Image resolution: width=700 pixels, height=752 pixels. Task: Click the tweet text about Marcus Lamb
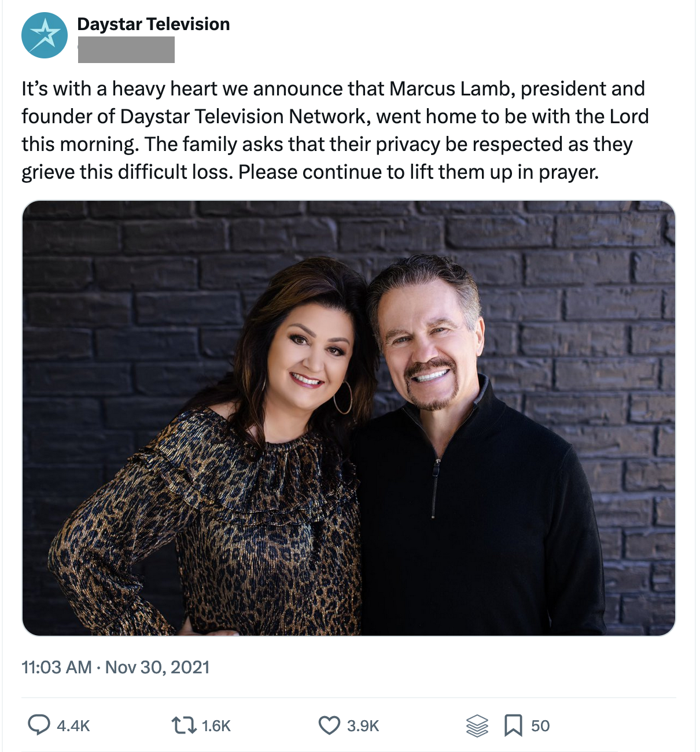336,130
